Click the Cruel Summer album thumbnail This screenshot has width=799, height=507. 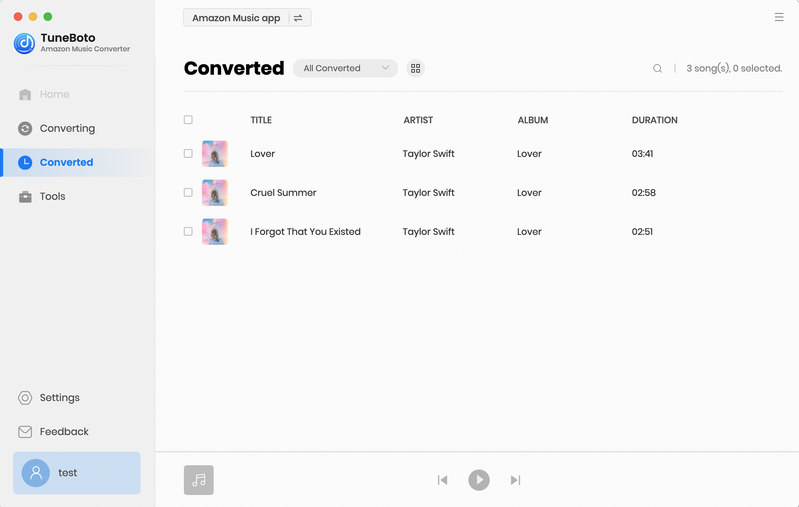(215, 193)
